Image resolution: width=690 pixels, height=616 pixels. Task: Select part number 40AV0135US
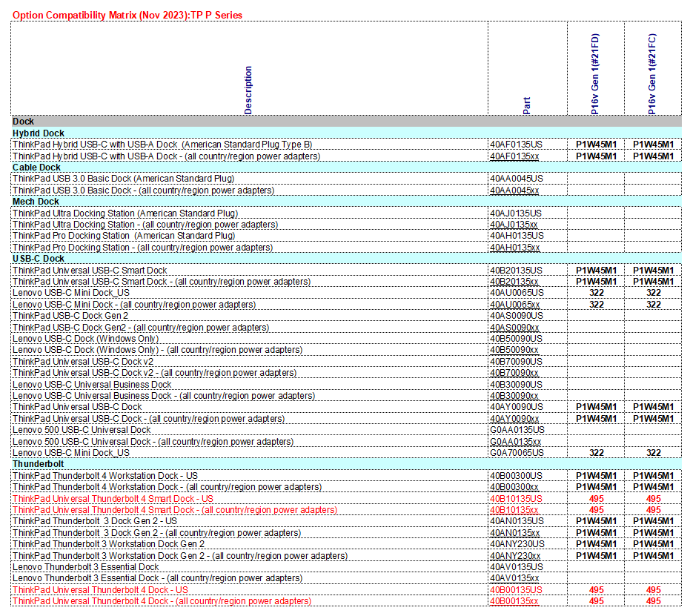(517, 567)
